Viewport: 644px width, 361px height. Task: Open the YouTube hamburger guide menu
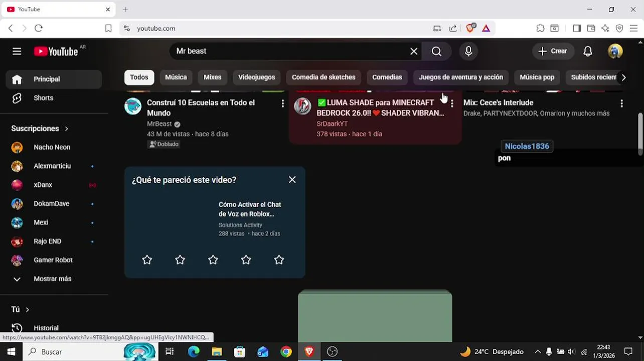tap(17, 51)
